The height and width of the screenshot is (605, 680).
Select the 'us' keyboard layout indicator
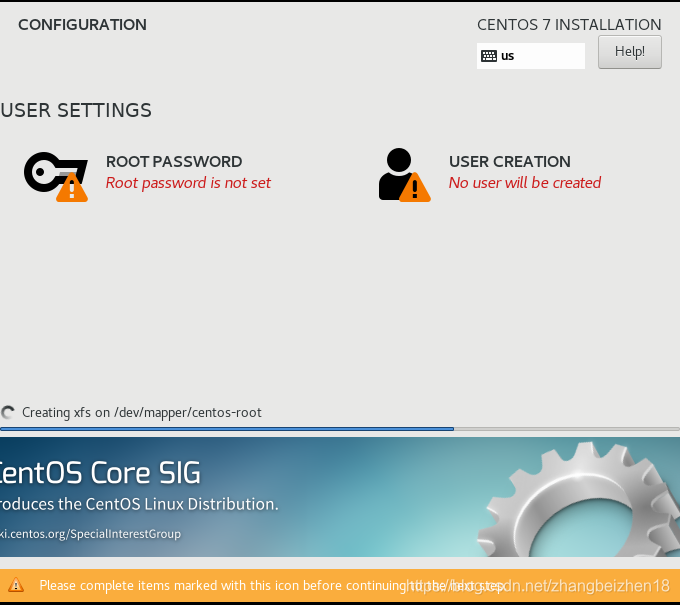coord(531,56)
